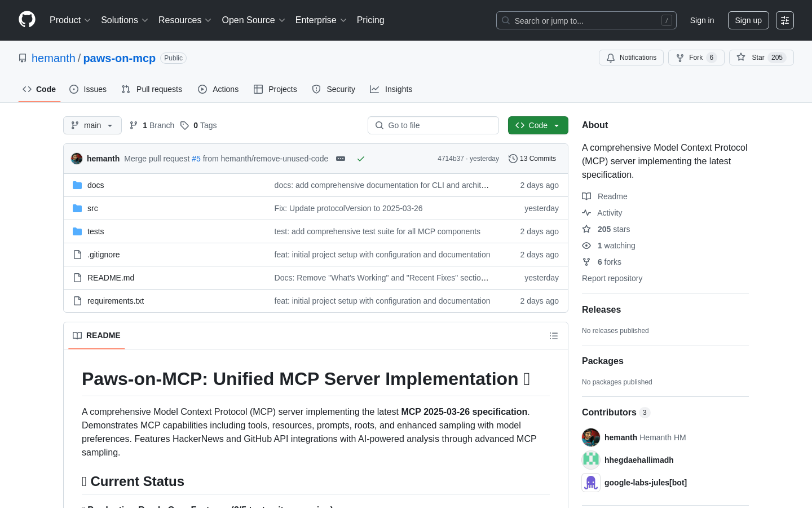Switch to the Pull requests tab
Viewport: 812px width, 508px height.
click(152, 89)
